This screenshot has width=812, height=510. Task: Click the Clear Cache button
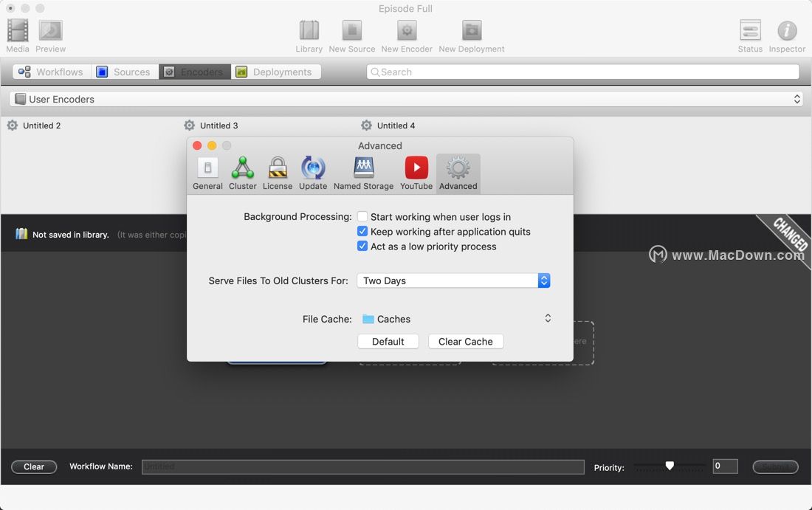coord(466,341)
